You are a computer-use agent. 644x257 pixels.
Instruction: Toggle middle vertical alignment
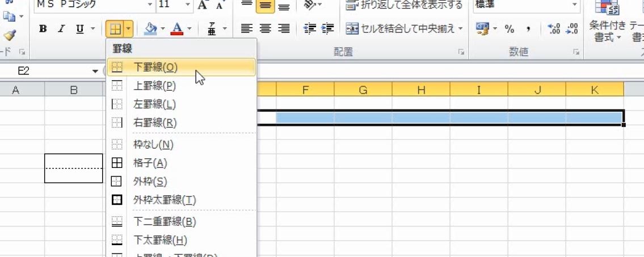point(265,6)
